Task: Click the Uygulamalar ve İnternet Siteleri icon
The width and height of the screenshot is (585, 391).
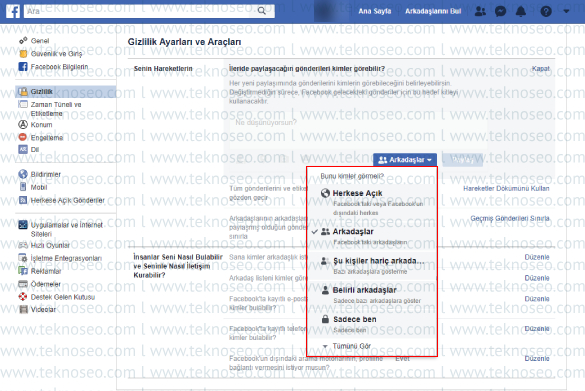Action: point(23,225)
